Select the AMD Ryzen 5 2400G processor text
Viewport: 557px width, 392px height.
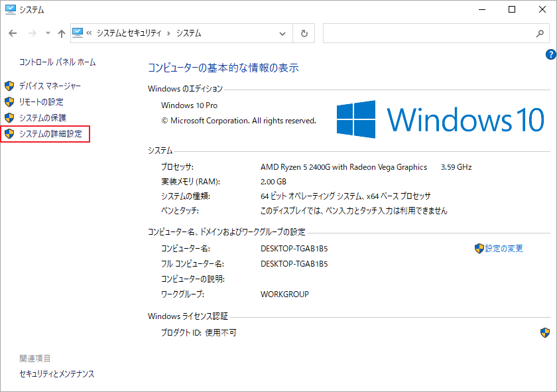(x=343, y=167)
